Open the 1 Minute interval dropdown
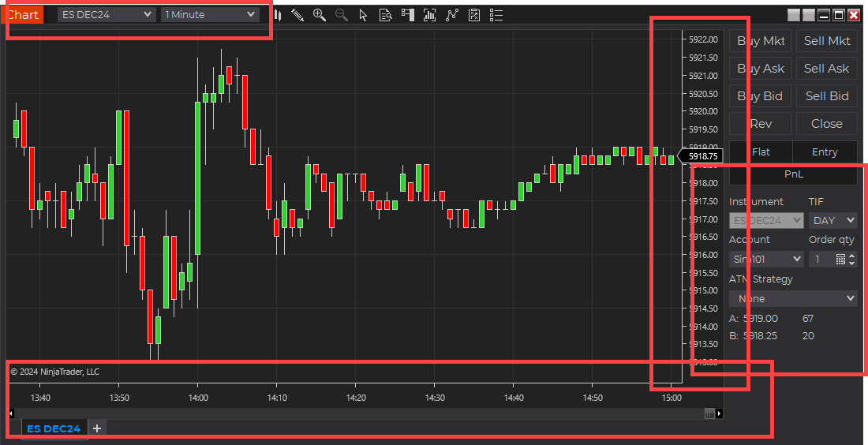 (x=211, y=15)
